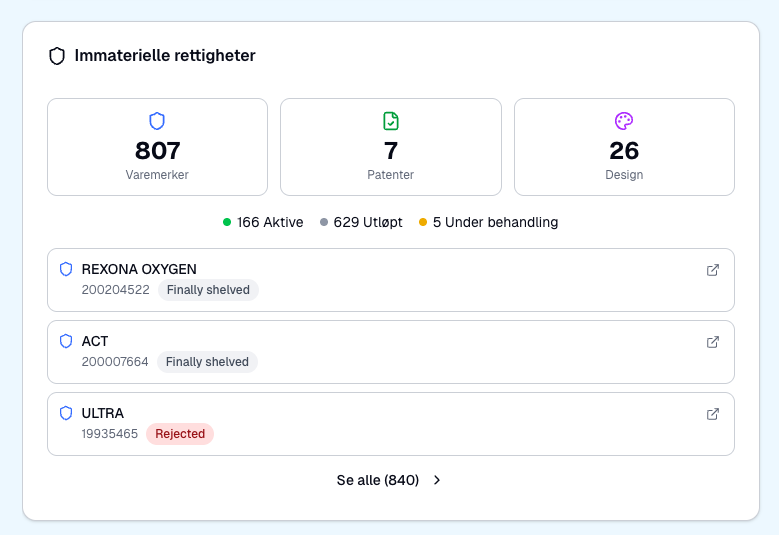Select the Design 26 card
The height and width of the screenshot is (535, 779).
(624, 147)
